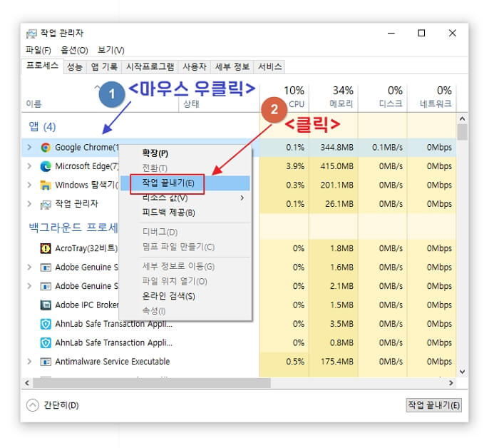Maximize the 작업 관리자 window
The image size is (499, 448).
421,33
